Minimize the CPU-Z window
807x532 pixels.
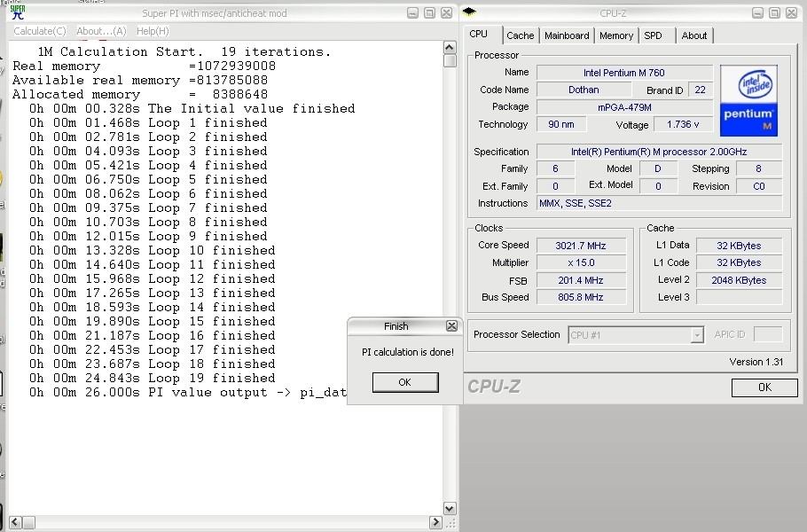[x=757, y=13]
